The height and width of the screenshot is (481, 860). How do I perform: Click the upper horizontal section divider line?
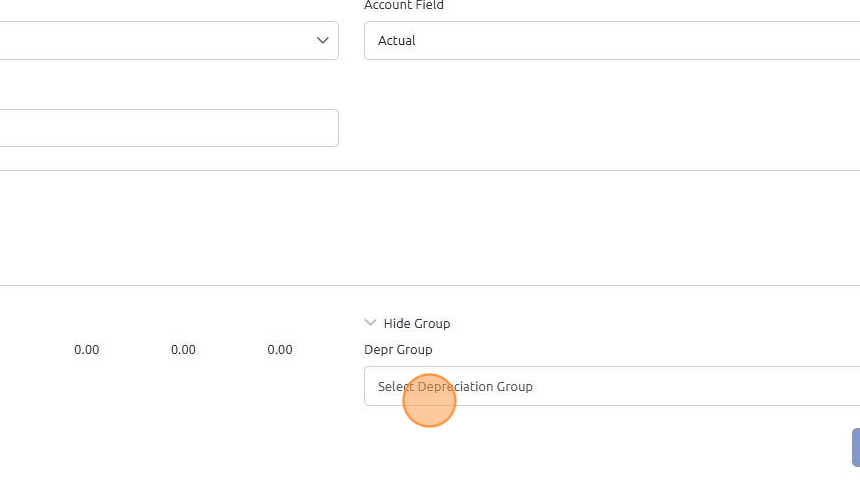coord(430,170)
